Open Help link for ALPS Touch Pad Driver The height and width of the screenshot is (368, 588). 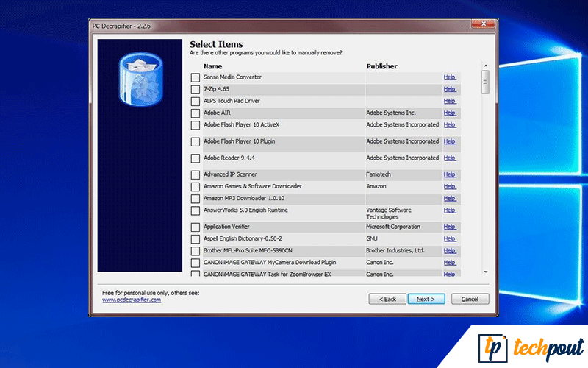pyautogui.click(x=450, y=101)
